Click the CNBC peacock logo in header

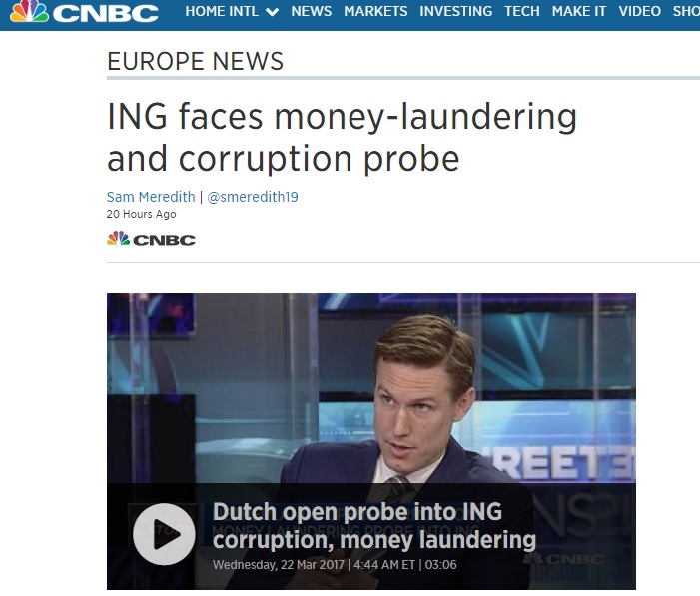coord(84,12)
